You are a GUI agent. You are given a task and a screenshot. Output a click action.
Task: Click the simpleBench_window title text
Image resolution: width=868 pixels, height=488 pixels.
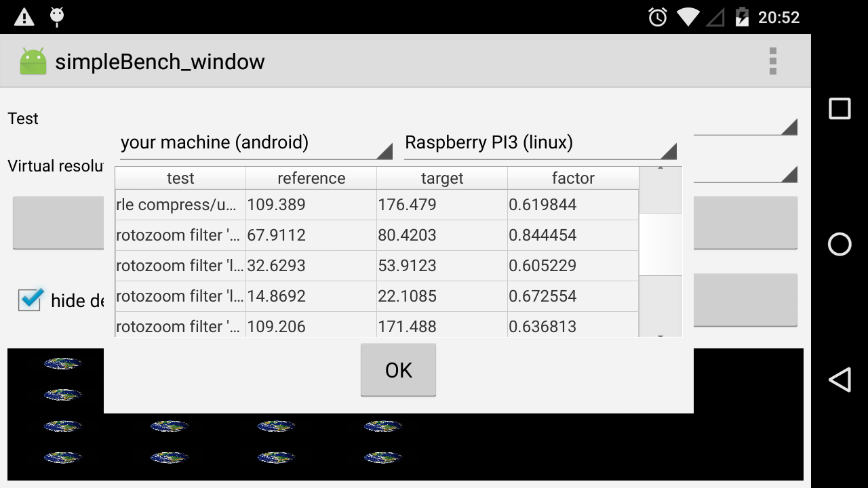[x=160, y=62]
